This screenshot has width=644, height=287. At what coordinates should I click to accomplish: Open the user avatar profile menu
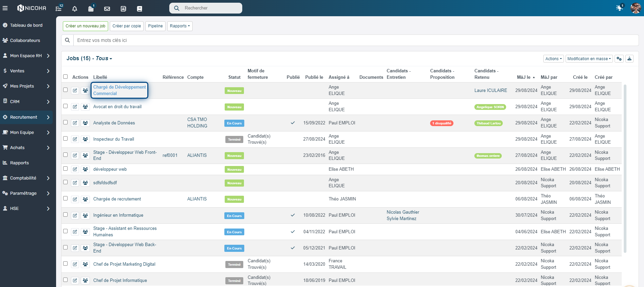[636, 8]
